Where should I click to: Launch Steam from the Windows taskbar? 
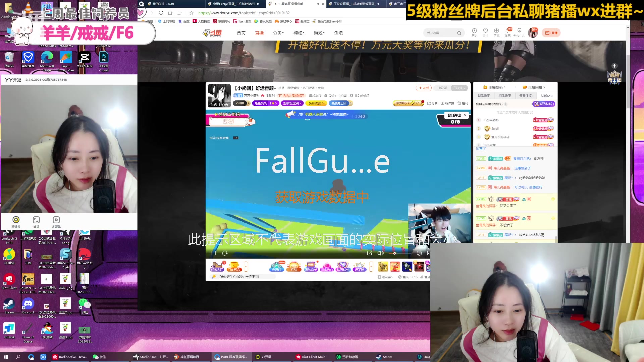[384, 357]
